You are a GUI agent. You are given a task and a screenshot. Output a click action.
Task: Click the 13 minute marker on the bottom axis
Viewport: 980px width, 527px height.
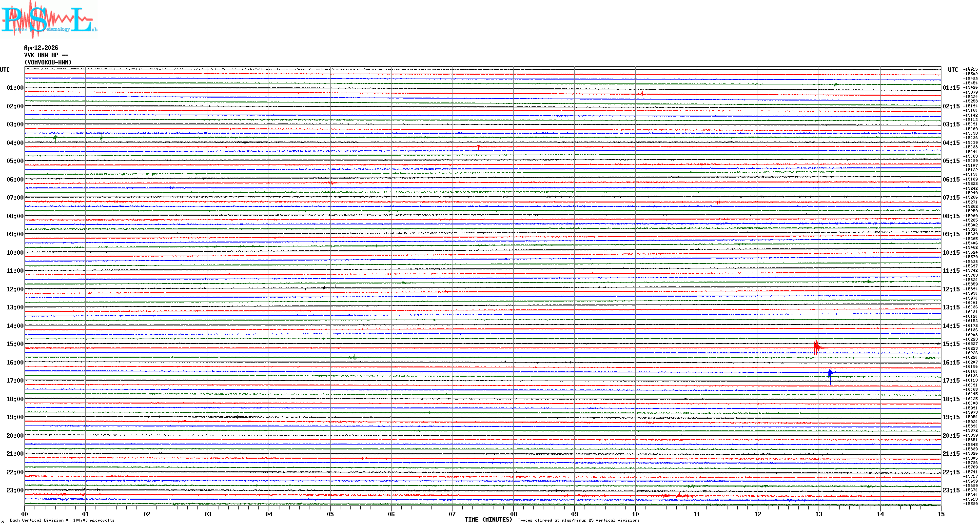click(x=819, y=514)
